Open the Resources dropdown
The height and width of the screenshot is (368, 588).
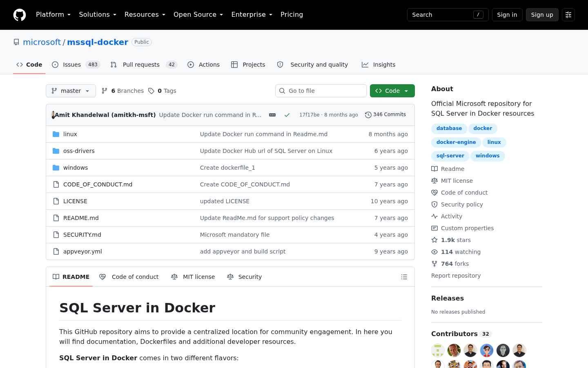145,15
